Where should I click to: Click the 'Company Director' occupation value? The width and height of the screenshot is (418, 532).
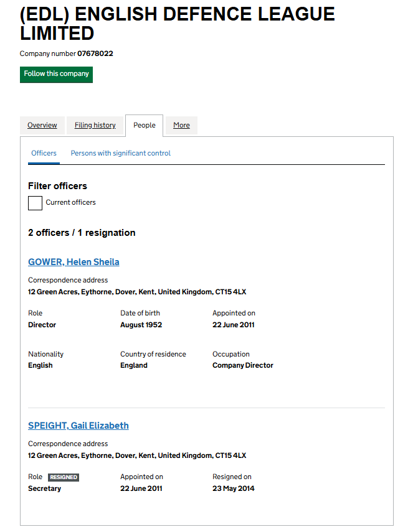[x=243, y=365]
